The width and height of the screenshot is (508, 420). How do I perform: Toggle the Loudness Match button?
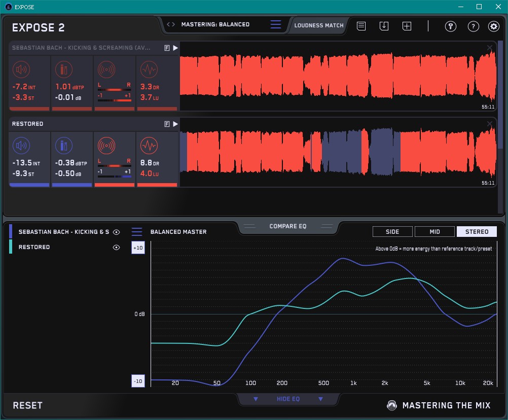pos(318,25)
